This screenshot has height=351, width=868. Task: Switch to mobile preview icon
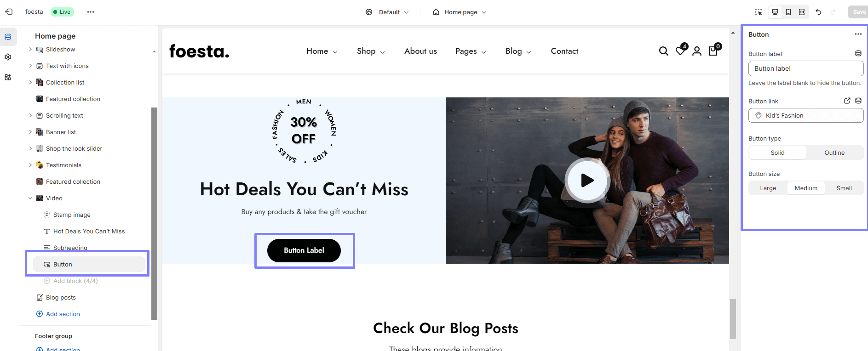788,12
